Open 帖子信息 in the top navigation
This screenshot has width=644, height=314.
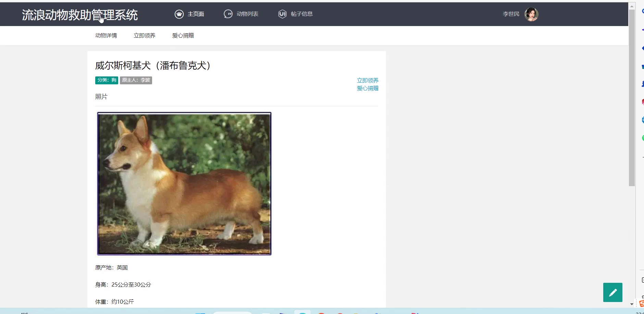coord(302,14)
